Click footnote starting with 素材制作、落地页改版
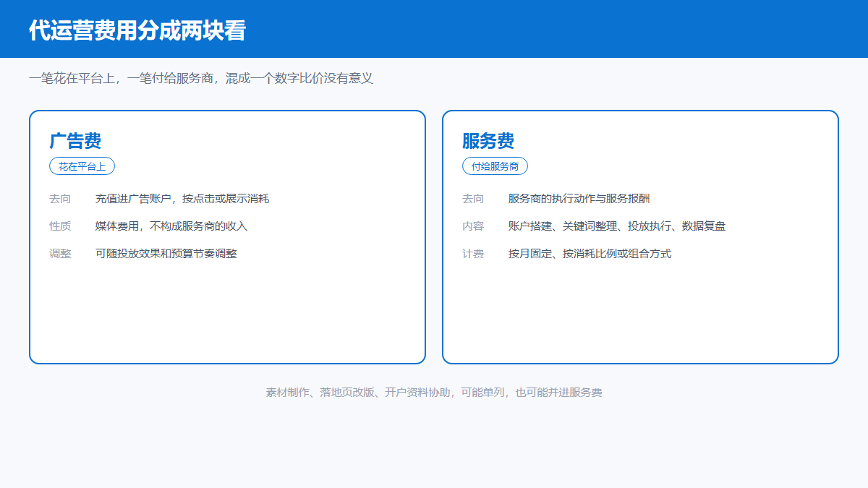 pyautogui.click(x=434, y=393)
